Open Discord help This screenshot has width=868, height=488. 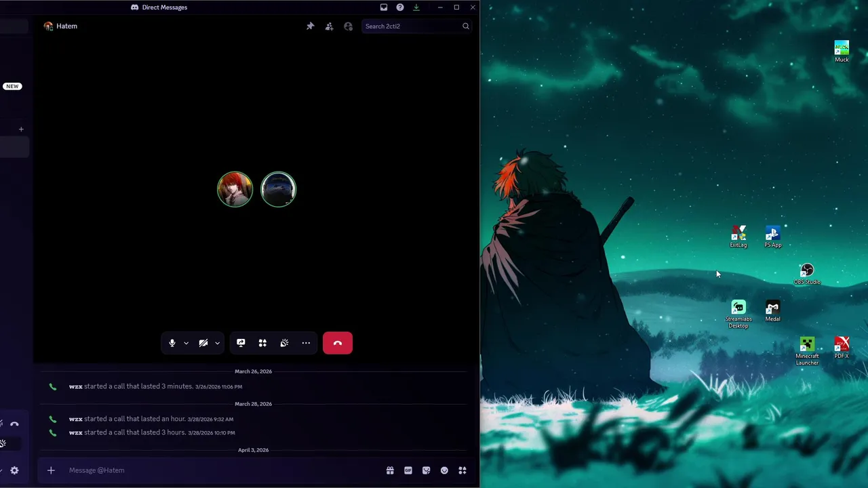click(x=400, y=7)
